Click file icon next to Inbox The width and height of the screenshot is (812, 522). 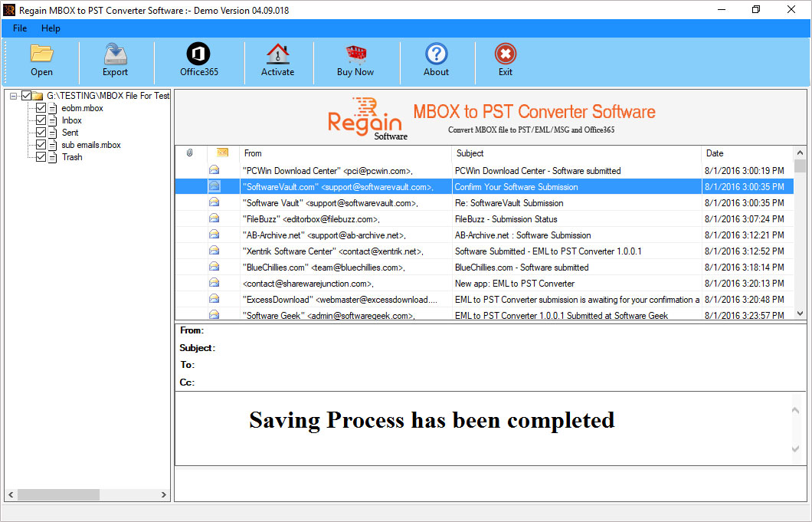53,120
